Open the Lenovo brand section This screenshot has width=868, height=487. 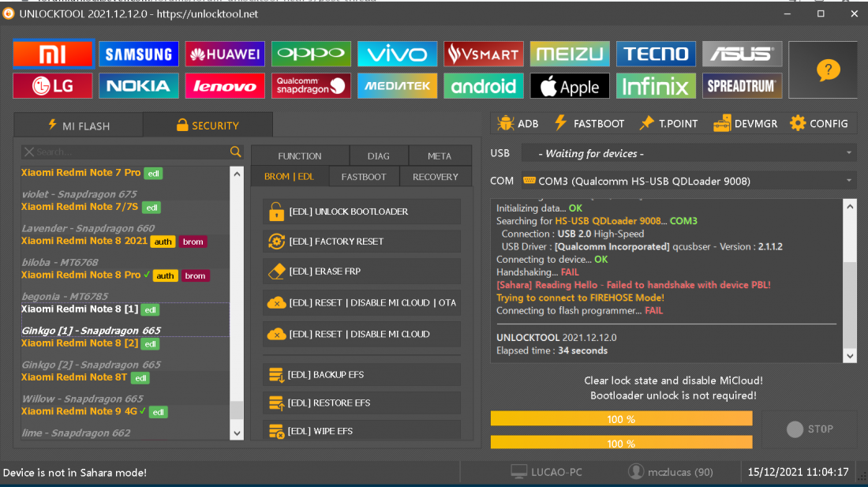coord(225,86)
